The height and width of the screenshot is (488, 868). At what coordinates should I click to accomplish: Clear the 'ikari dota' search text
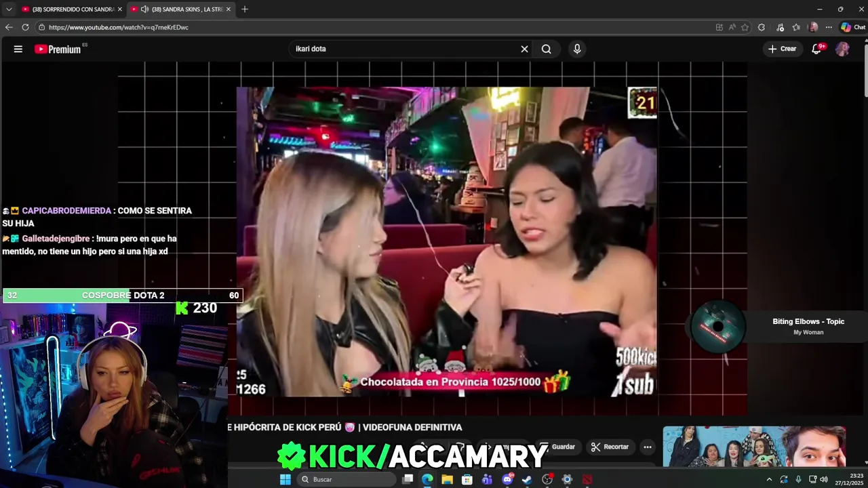(524, 49)
